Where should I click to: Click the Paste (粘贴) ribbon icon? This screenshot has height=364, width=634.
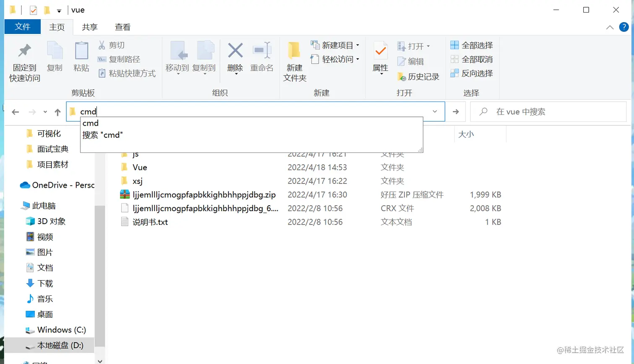pos(81,51)
